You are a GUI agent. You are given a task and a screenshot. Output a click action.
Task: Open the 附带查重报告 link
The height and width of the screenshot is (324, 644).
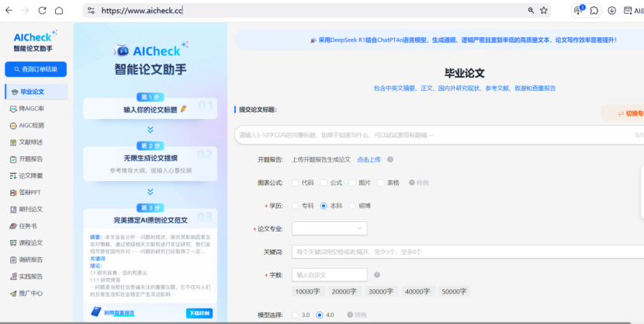point(119,313)
